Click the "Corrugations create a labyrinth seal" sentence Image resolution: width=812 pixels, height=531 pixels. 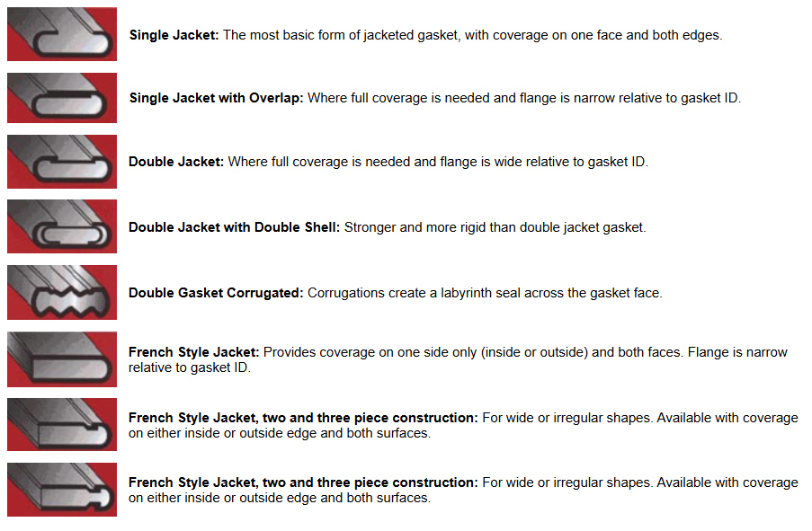point(485,293)
